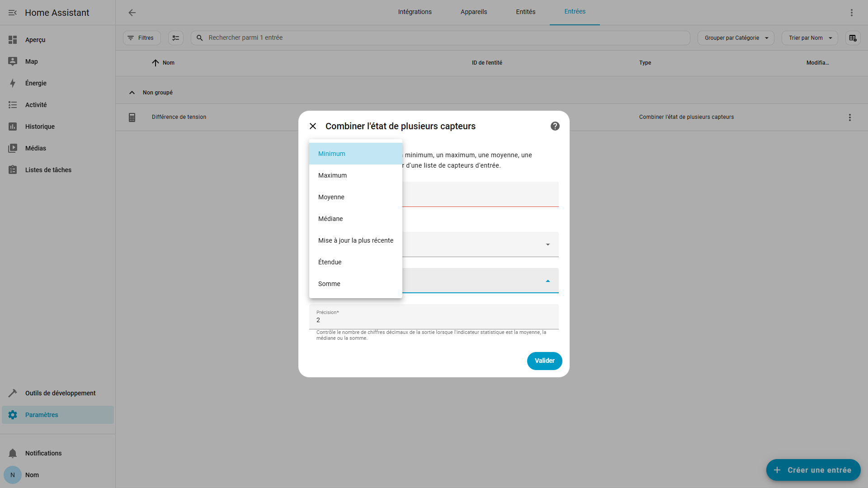The image size is (868, 488).
Task: Click the help question mark icon in dialog
Action: click(x=555, y=126)
